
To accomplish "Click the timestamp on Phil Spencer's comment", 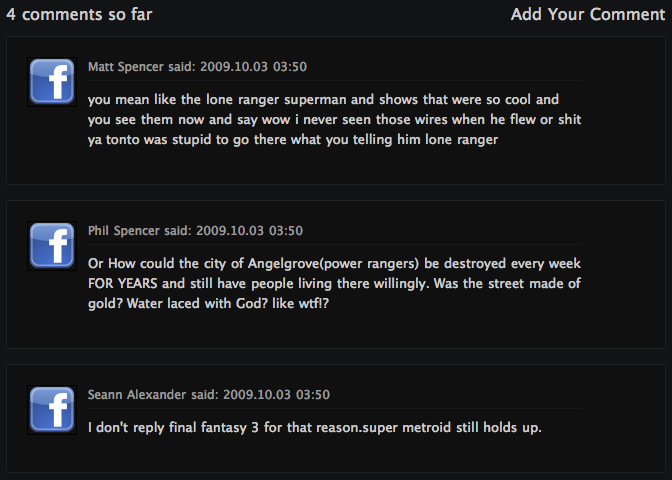I will [249, 231].
